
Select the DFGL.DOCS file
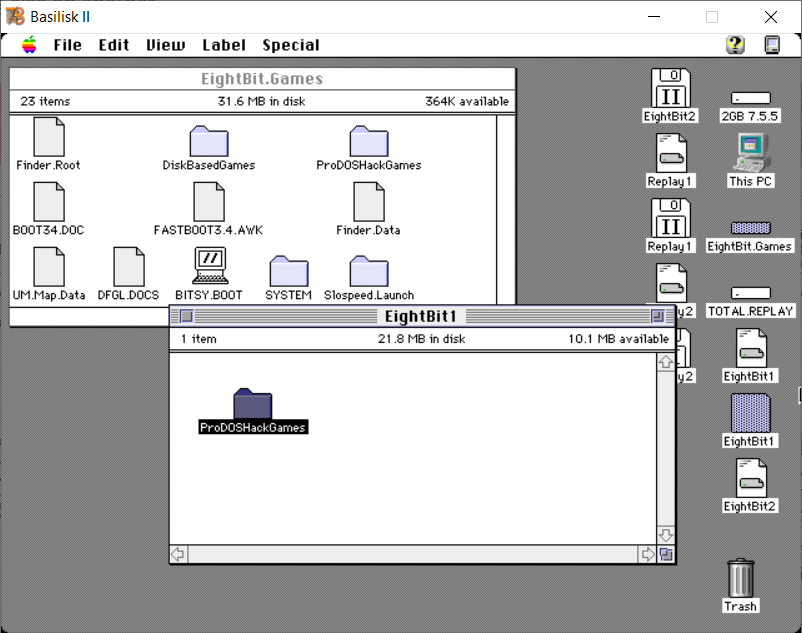(128, 274)
